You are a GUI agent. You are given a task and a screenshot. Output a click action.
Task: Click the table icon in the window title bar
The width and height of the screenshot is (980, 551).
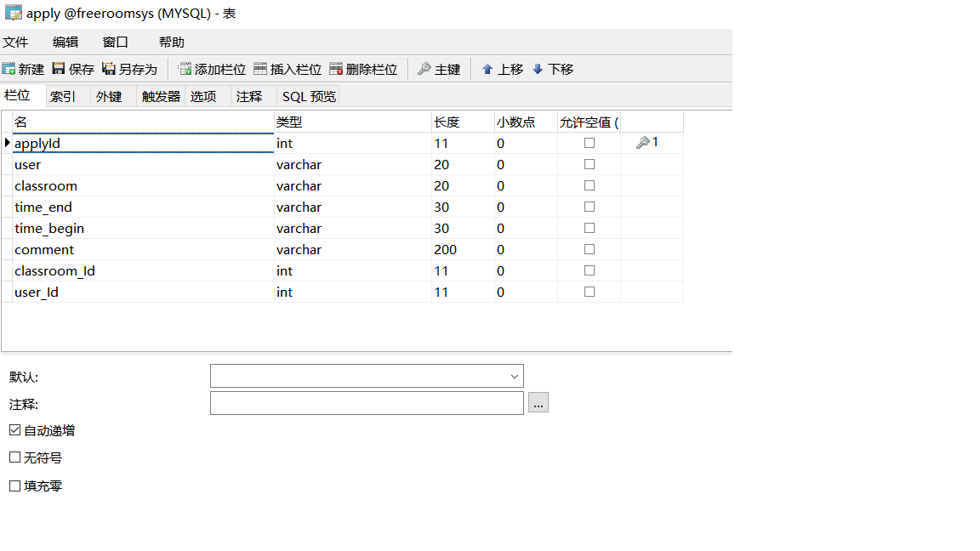[13, 13]
